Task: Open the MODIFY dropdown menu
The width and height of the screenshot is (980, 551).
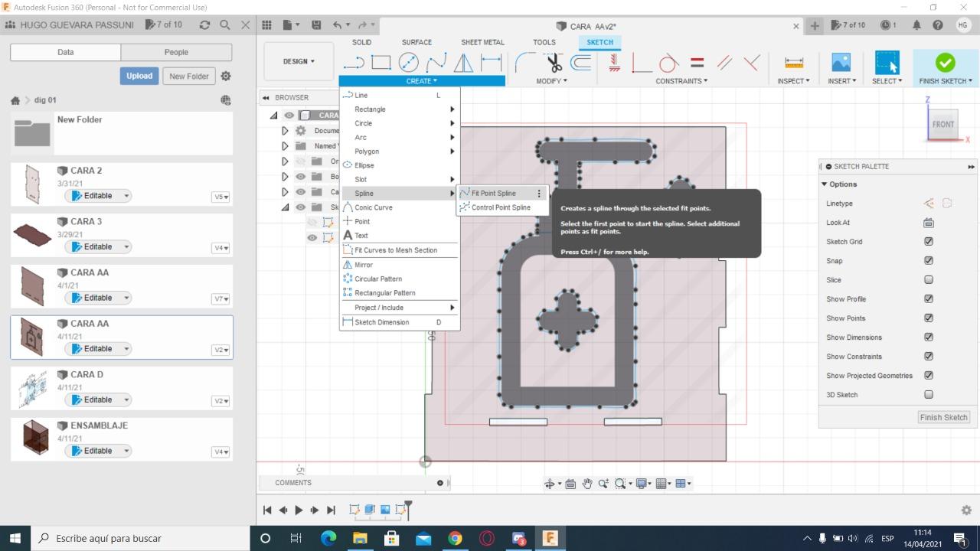Action: pos(552,81)
